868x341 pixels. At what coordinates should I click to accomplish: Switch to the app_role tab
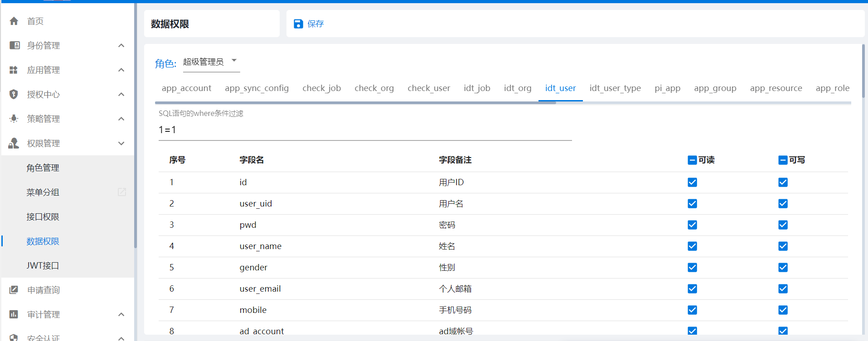coord(832,88)
